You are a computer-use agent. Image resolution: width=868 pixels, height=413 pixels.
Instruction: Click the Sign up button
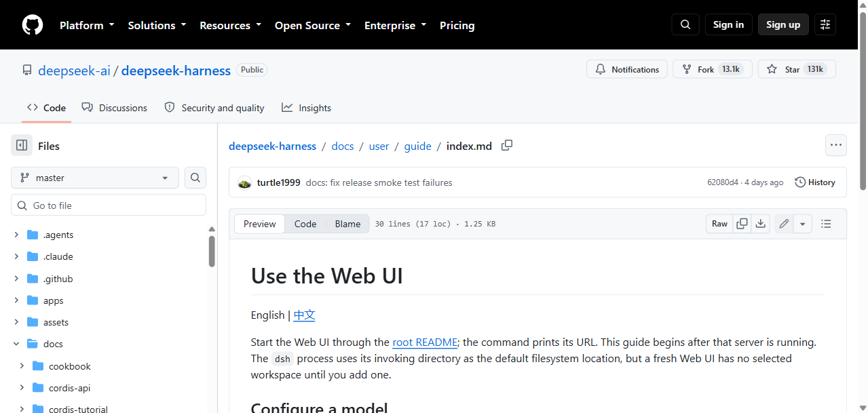pyautogui.click(x=783, y=24)
